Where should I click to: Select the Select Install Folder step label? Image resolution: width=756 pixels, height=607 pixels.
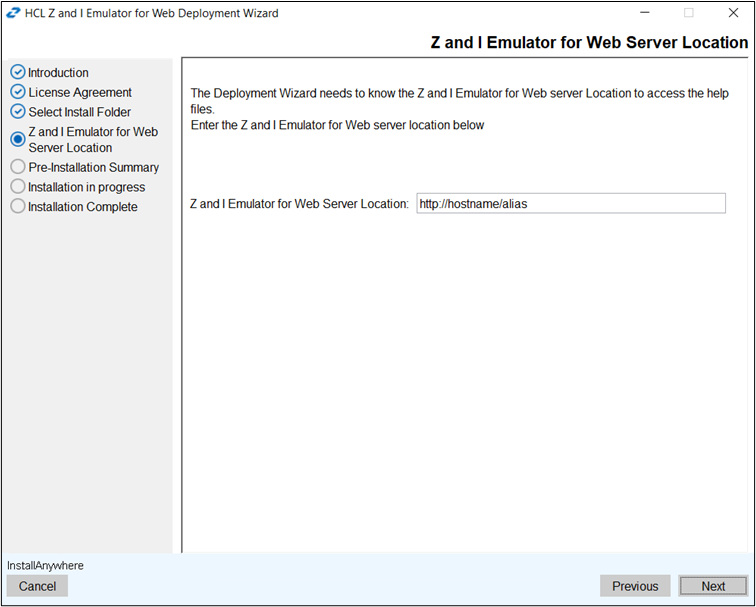click(x=80, y=112)
